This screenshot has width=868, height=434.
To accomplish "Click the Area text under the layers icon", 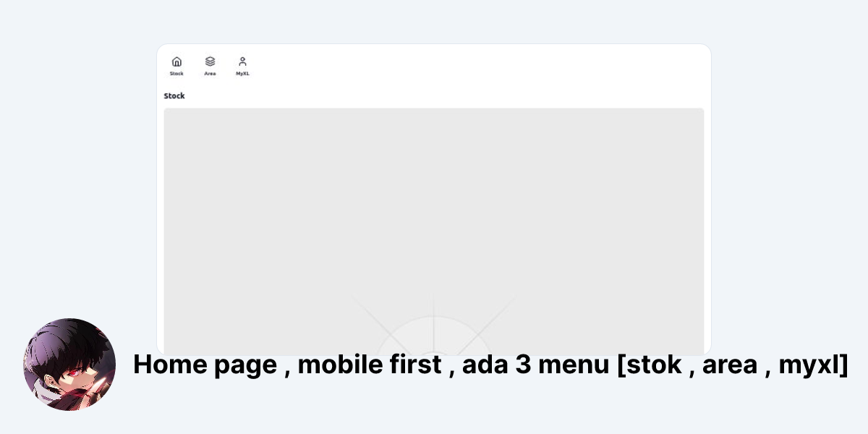I will [210, 73].
